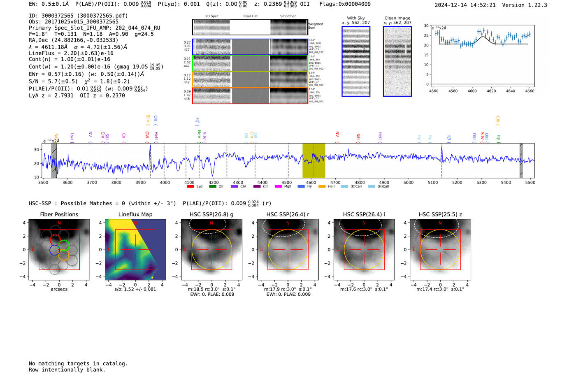Click the green OII legend swatch
The height and width of the screenshot is (392, 576).
[213, 187]
